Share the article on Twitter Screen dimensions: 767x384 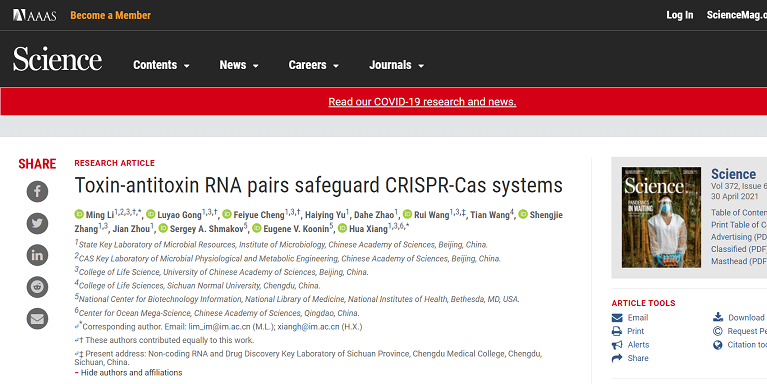click(37, 224)
